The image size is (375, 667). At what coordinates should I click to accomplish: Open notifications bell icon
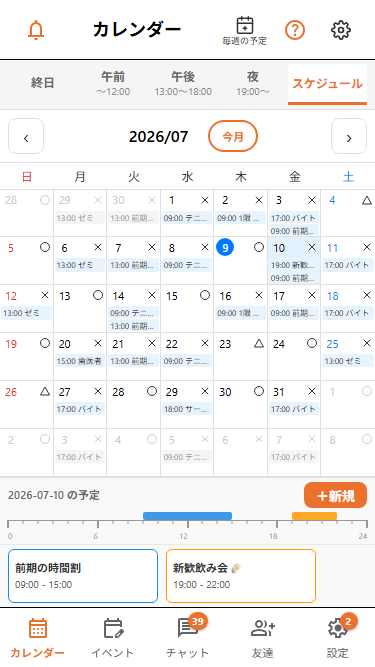pyautogui.click(x=36, y=30)
